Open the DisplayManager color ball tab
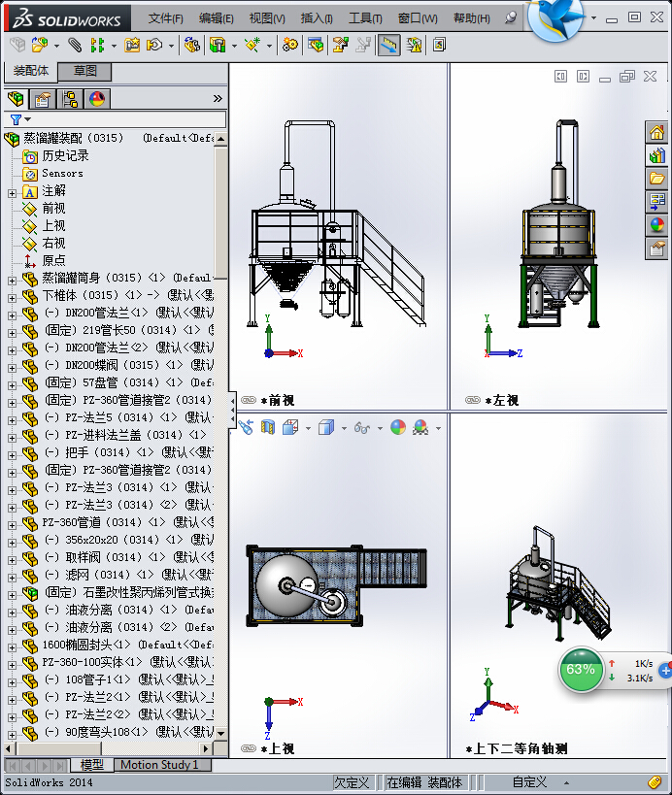The width and height of the screenshot is (672, 795). tap(97, 98)
